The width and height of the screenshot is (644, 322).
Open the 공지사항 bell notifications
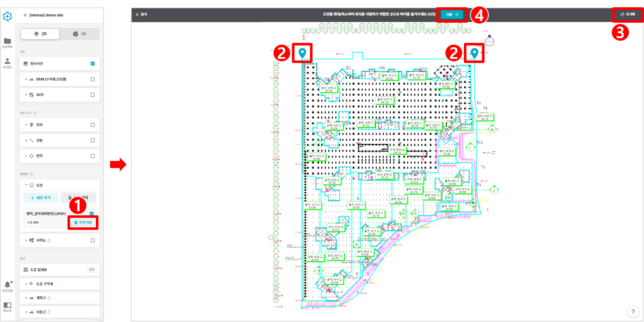pos(7,285)
